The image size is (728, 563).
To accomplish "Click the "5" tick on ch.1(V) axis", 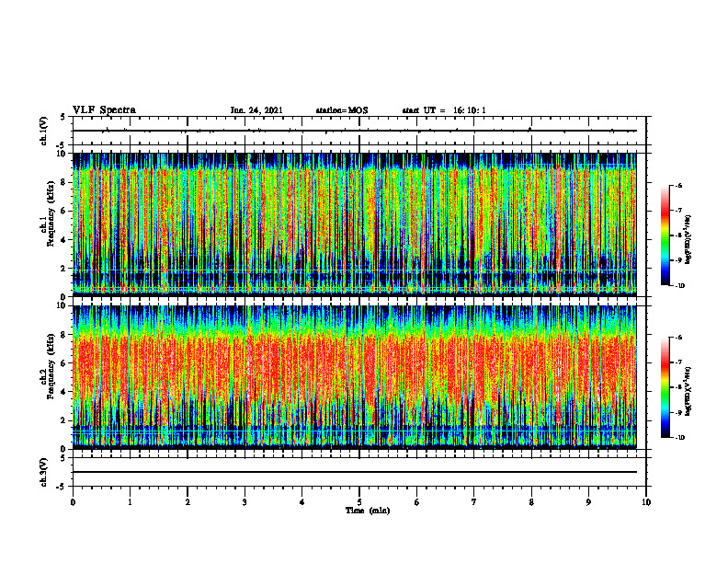I will point(64,117).
